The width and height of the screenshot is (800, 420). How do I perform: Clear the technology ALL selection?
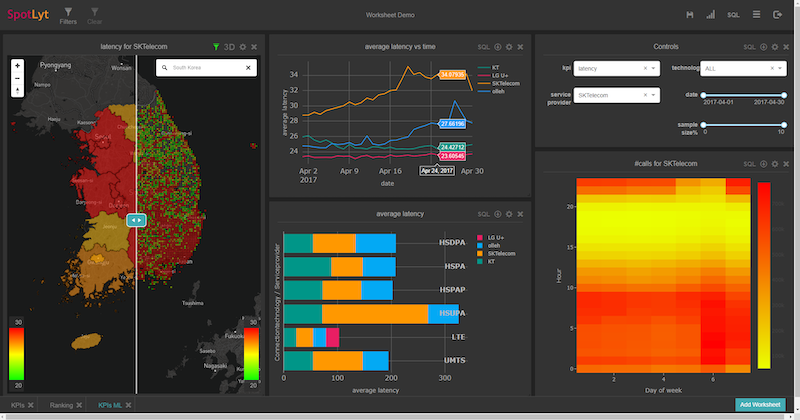[771, 68]
